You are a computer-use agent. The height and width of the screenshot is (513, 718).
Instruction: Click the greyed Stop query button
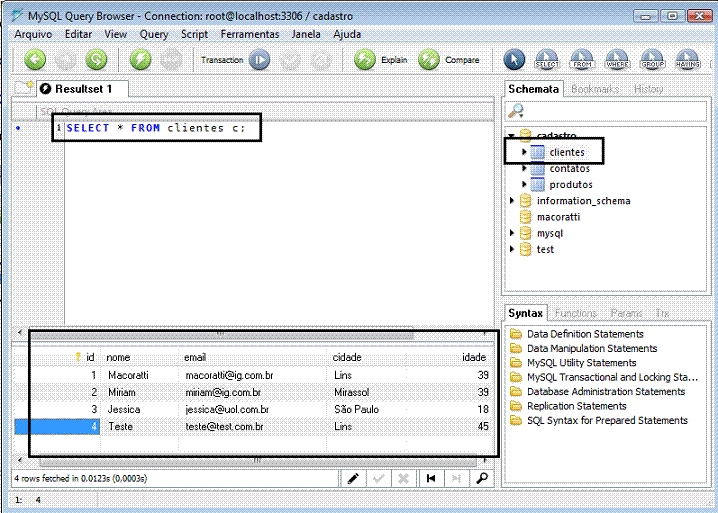click(171, 60)
